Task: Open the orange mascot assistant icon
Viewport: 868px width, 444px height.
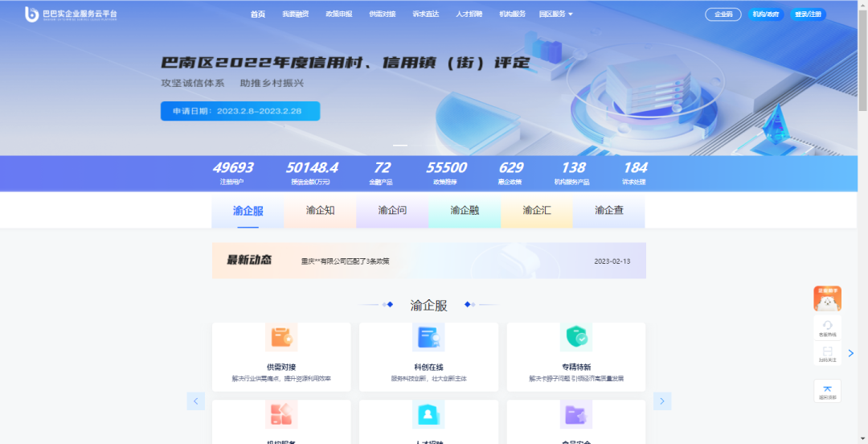Action: click(827, 298)
